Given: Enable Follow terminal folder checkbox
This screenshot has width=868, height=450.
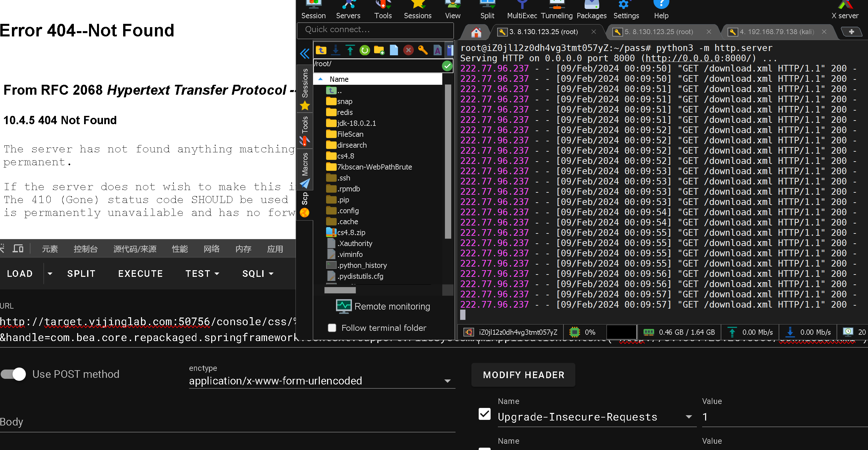Looking at the screenshot, I should coord(332,327).
